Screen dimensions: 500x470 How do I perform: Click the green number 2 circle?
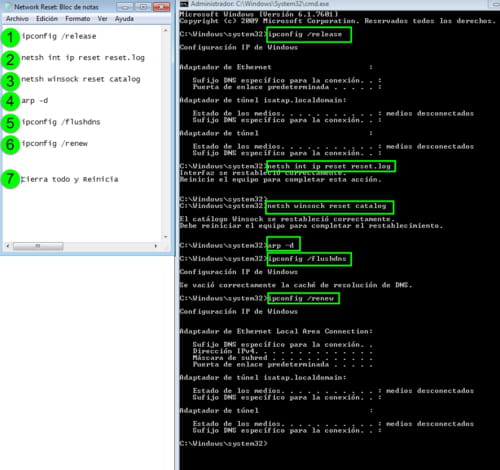point(10,60)
